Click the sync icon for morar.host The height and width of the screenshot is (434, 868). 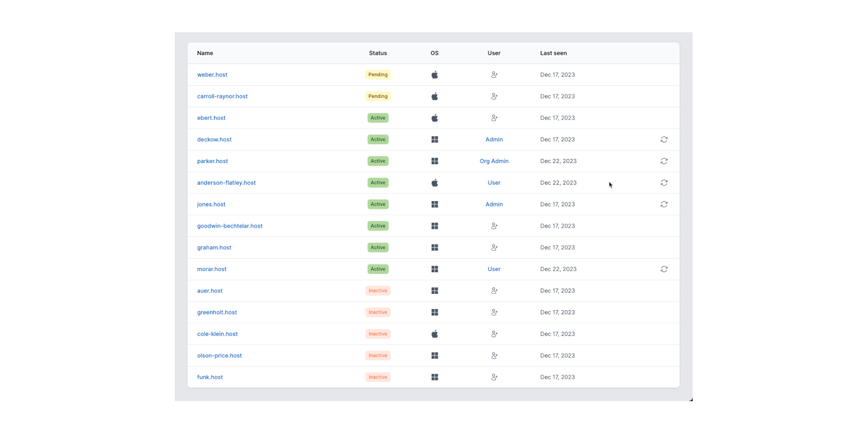coord(664,269)
